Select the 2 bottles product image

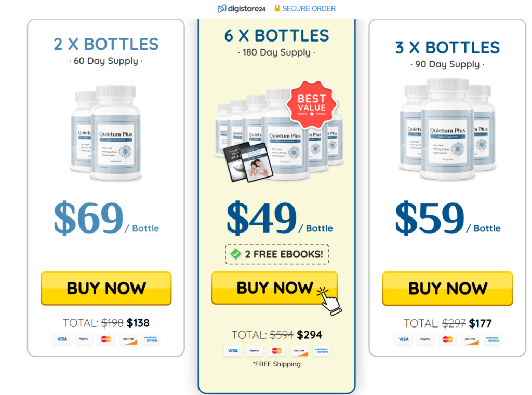106,133
